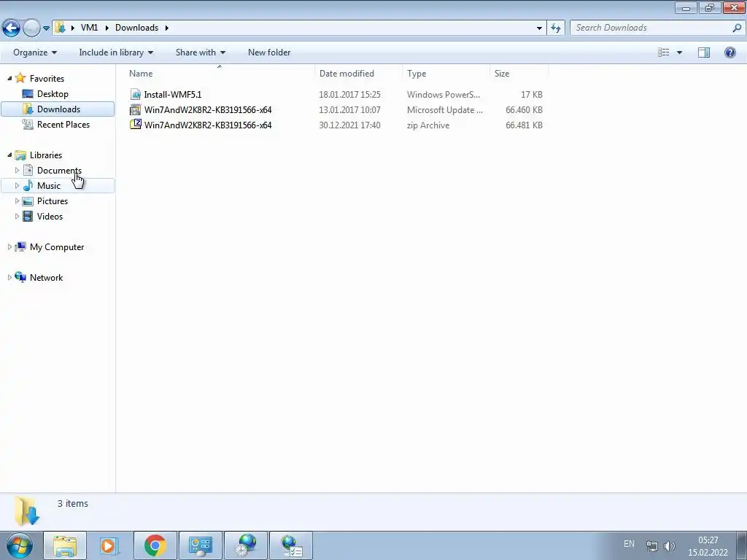747x560 pixels.
Task: Select Libraries in navigation pane
Action: pyautogui.click(x=46, y=155)
